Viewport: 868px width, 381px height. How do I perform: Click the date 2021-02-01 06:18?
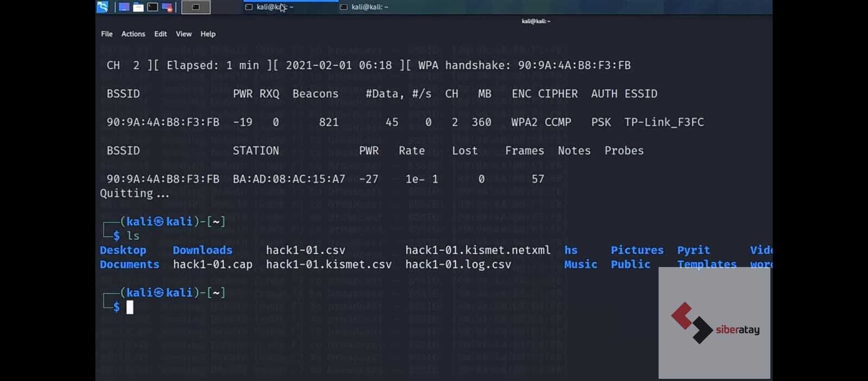(x=339, y=65)
